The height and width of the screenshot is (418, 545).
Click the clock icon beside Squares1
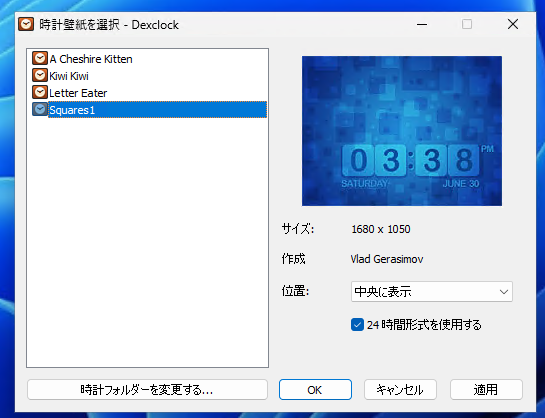click(40, 109)
